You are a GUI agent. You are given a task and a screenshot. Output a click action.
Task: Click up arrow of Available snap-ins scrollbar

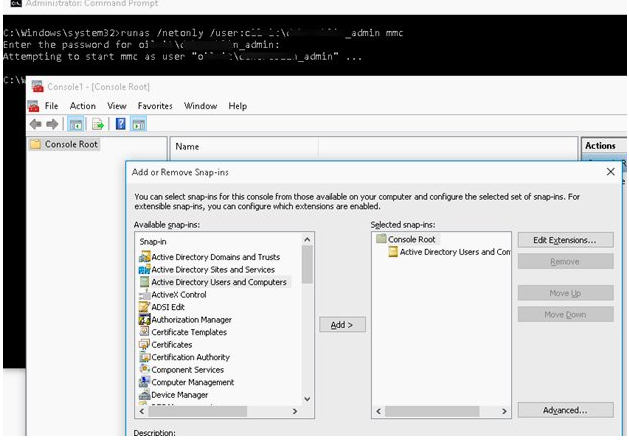point(307,240)
